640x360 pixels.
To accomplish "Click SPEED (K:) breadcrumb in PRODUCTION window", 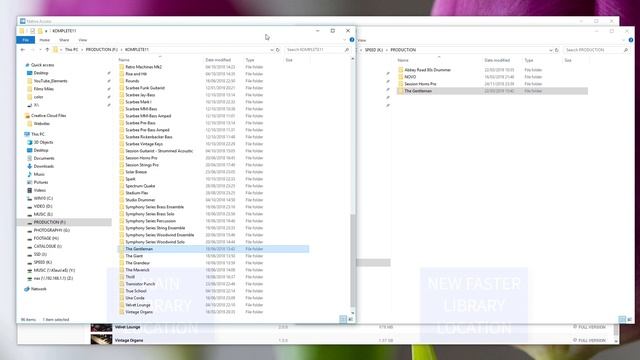I will 374,50.
